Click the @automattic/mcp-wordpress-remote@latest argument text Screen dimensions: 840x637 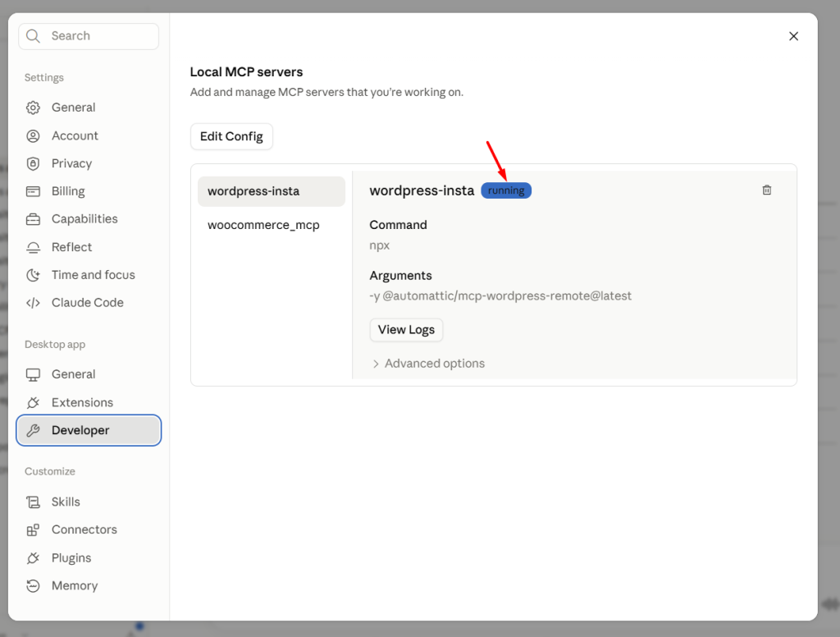click(507, 296)
